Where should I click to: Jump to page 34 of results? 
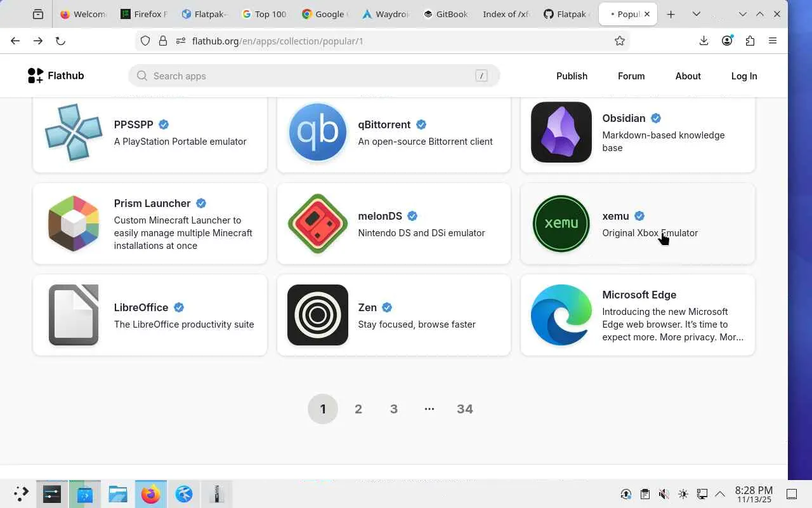(465, 409)
